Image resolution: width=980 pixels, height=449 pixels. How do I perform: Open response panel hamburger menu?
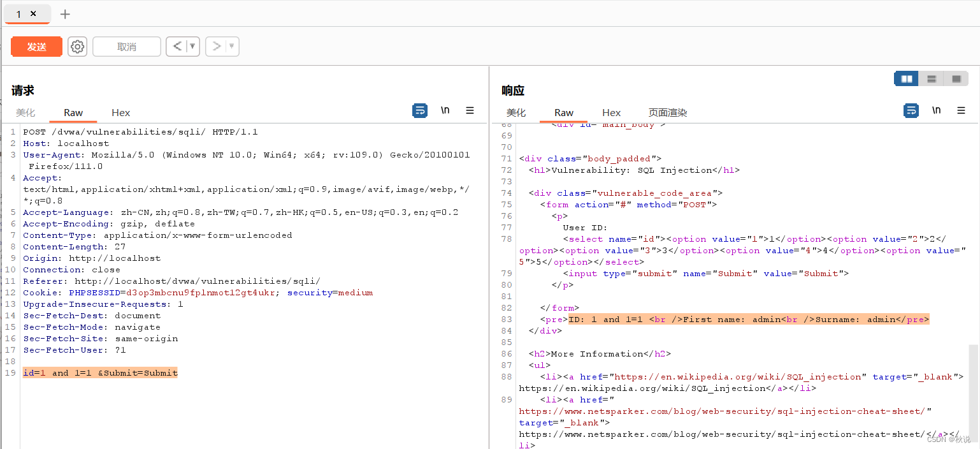pos(961,110)
